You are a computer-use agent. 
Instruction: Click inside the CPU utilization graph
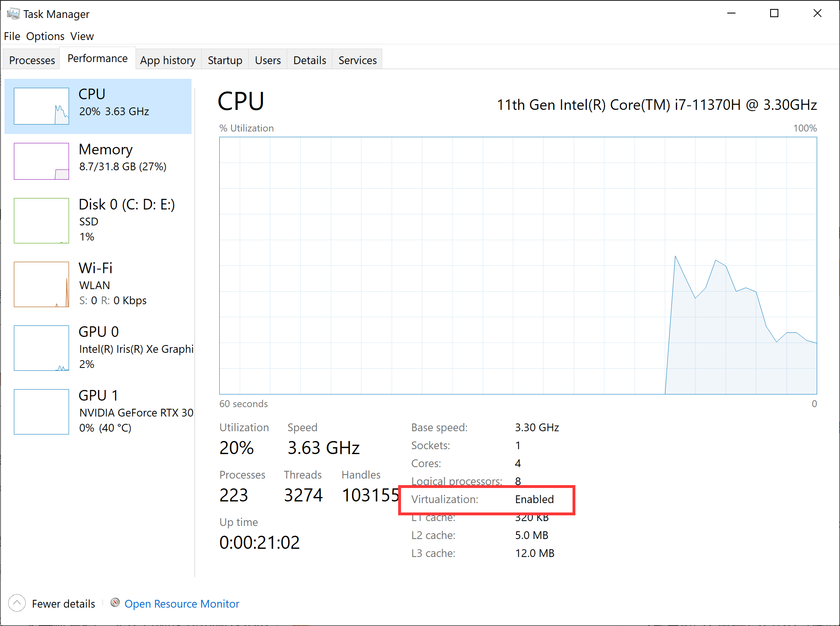[x=518, y=265]
